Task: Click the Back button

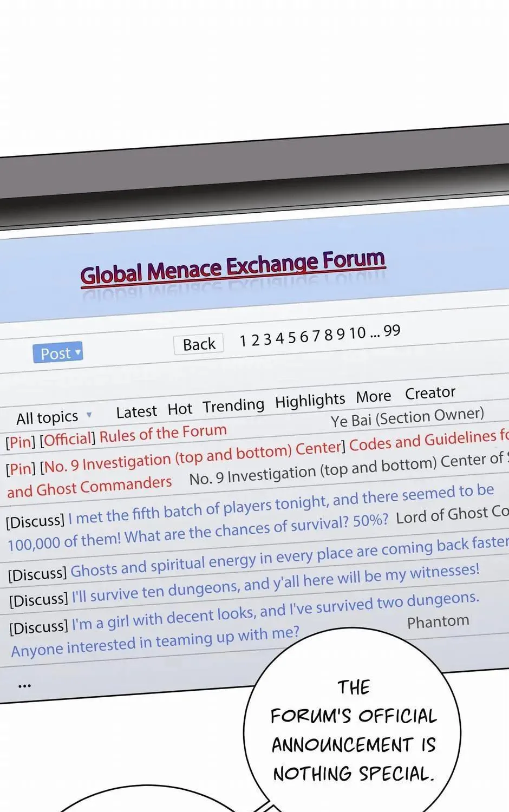Action: (199, 344)
